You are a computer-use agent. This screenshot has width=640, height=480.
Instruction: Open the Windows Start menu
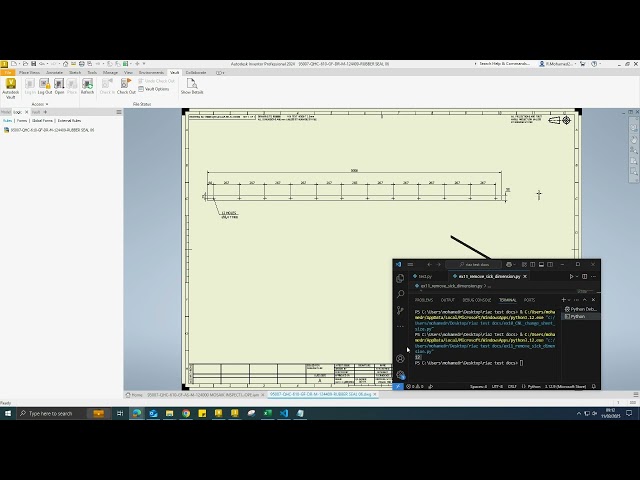8,413
